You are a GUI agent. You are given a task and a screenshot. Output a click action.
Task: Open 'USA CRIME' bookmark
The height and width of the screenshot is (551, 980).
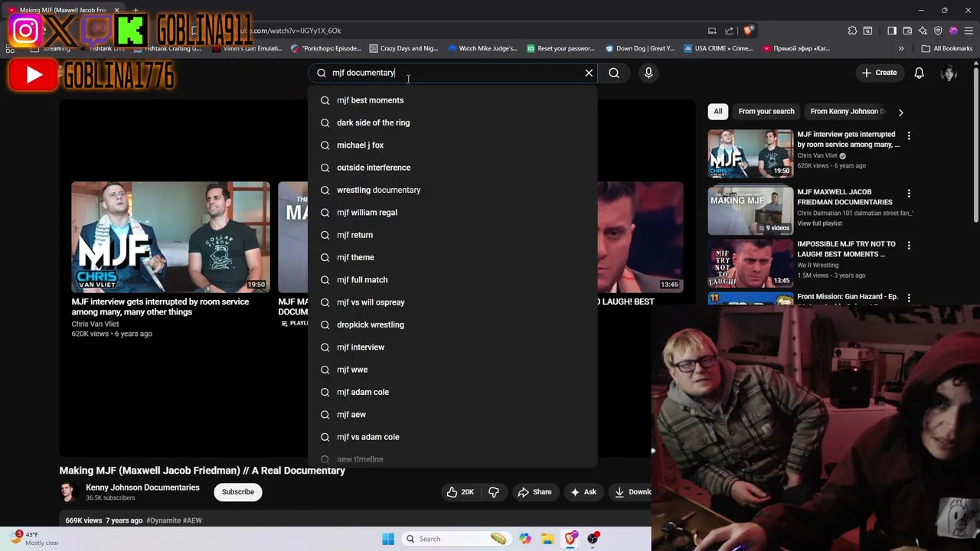click(x=718, y=48)
